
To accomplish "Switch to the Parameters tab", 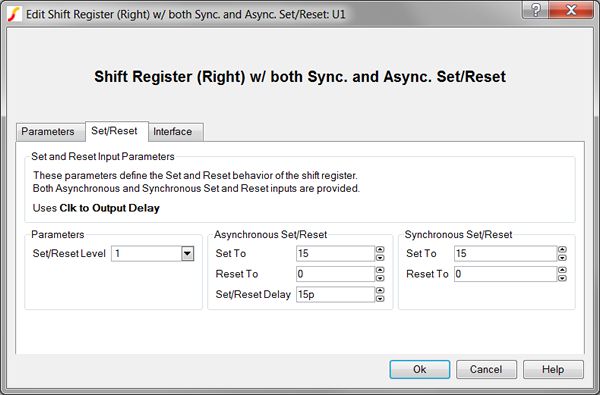I will tap(48, 132).
